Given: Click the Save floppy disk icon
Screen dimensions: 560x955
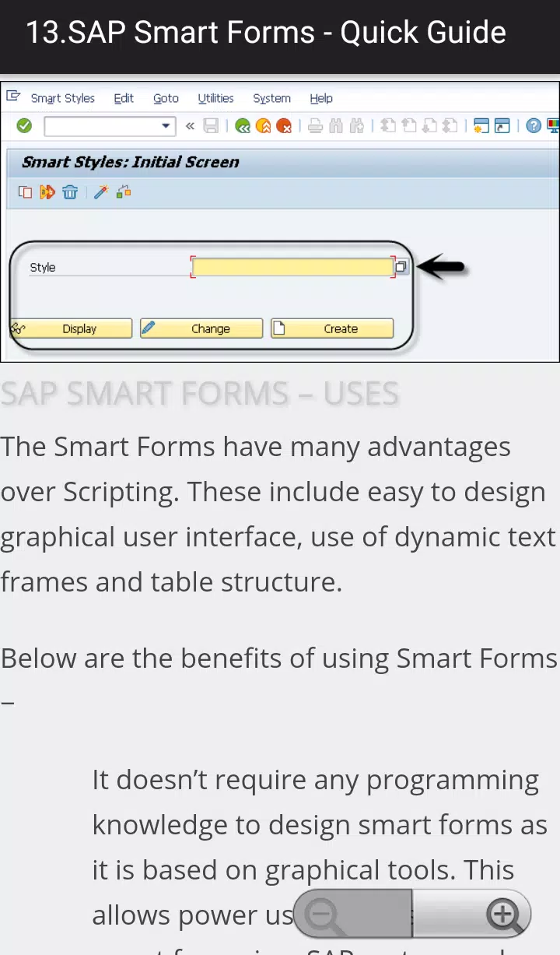Looking at the screenshot, I should point(211,125).
